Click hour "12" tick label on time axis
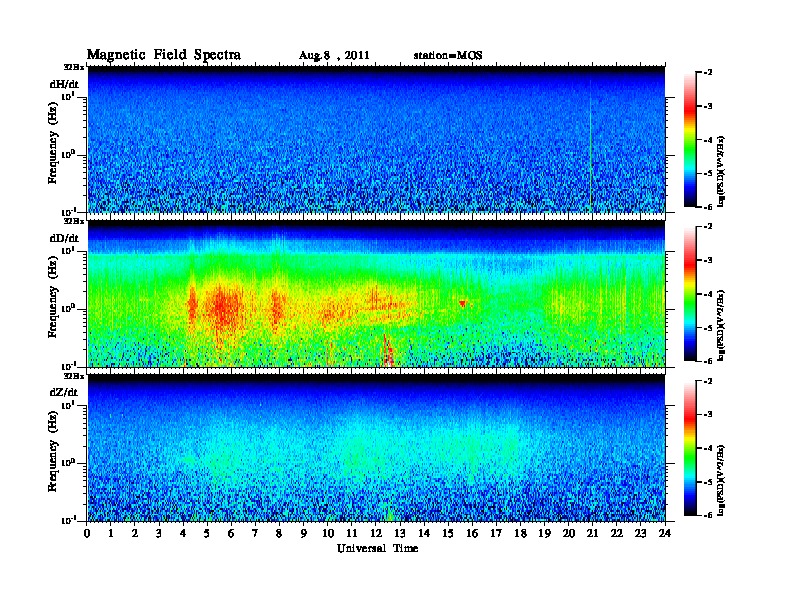Viewport: 792px width, 612px height. pyautogui.click(x=376, y=534)
